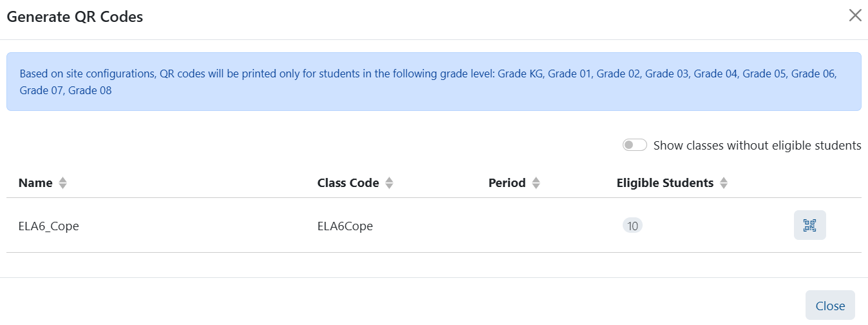The height and width of the screenshot is (325, 868).
Task: Click the empty Period cell for ELA6_Cope
Action: 515,226
